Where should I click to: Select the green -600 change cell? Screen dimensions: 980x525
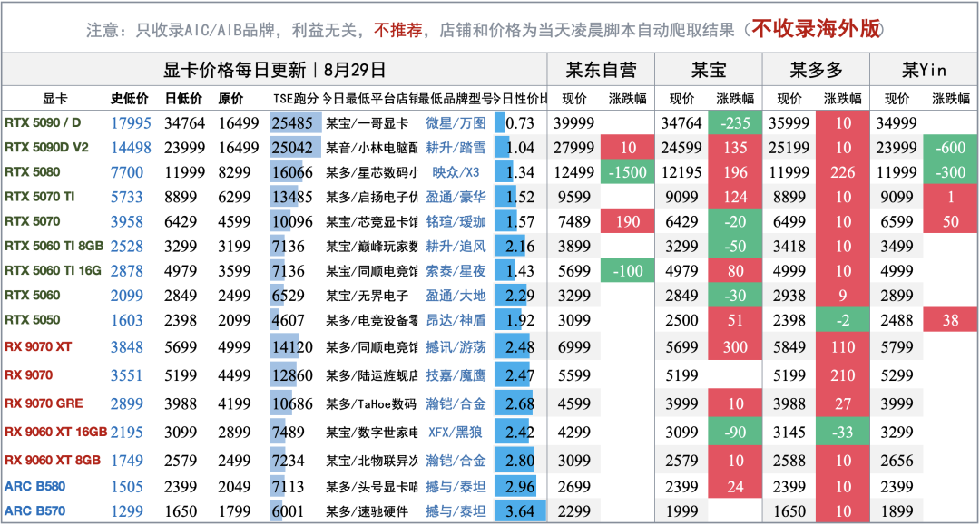[x=951, y=147]
